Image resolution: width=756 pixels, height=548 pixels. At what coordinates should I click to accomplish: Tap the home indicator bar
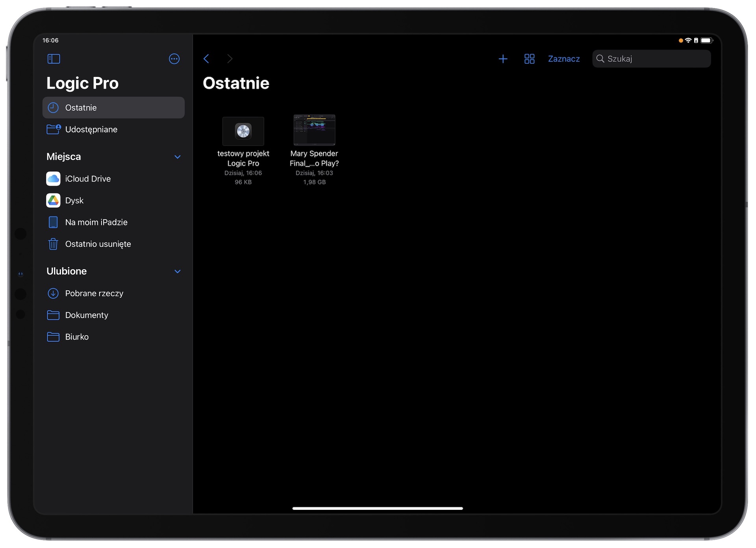(x=378, y=509)
